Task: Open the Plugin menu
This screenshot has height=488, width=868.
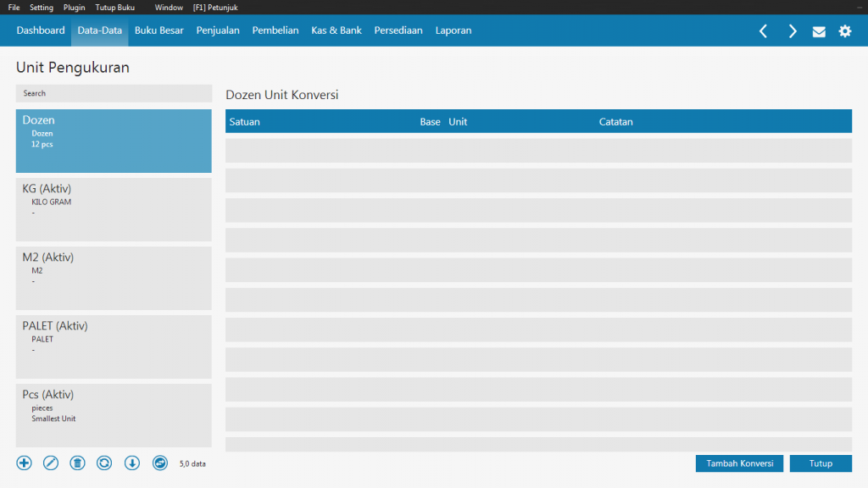Action: click(x=75, y=7)
